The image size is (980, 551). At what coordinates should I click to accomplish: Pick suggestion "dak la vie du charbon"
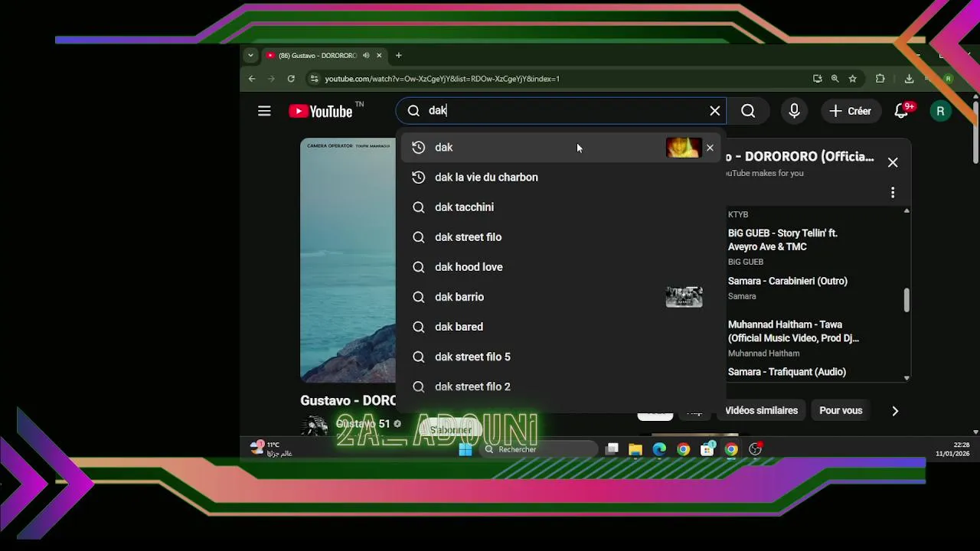[x=560, y=178]
